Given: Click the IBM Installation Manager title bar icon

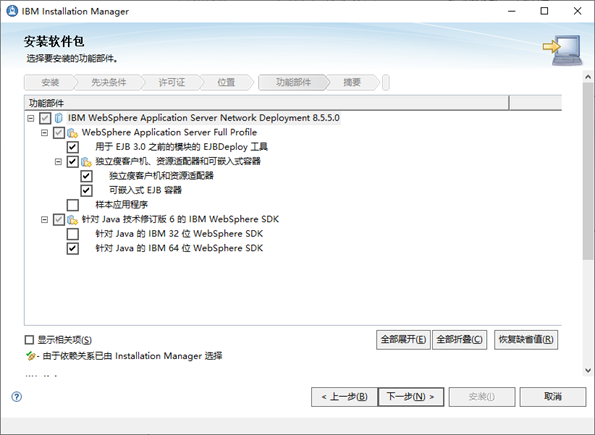Looking at the screenshot, I should click(x=12, y=11).
